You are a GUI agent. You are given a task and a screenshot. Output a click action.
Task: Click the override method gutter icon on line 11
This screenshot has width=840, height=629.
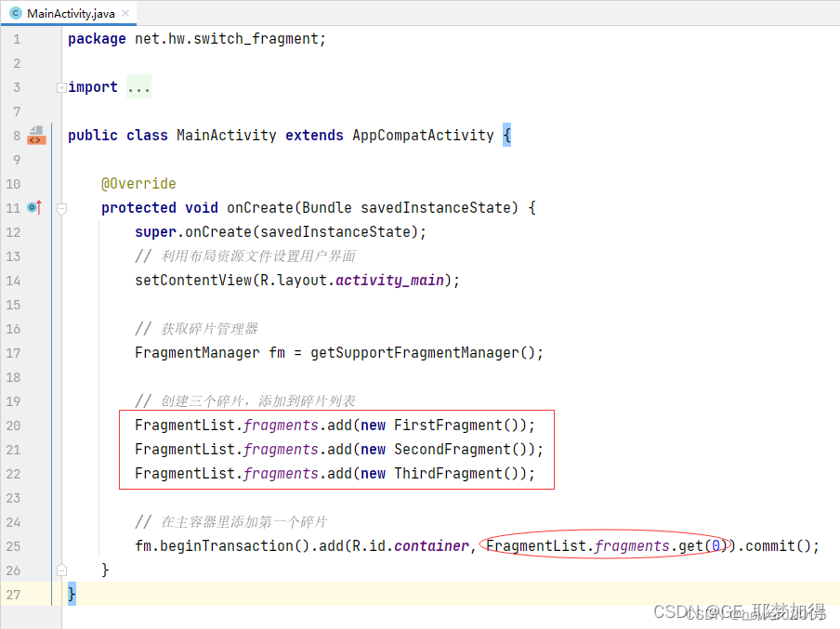(x=34, y=207)
